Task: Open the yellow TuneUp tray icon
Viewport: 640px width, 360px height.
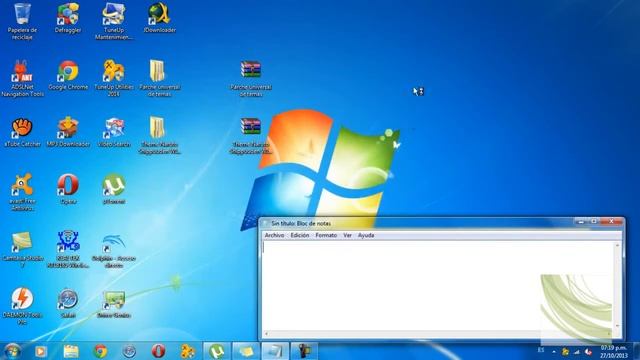Action: 565,351
